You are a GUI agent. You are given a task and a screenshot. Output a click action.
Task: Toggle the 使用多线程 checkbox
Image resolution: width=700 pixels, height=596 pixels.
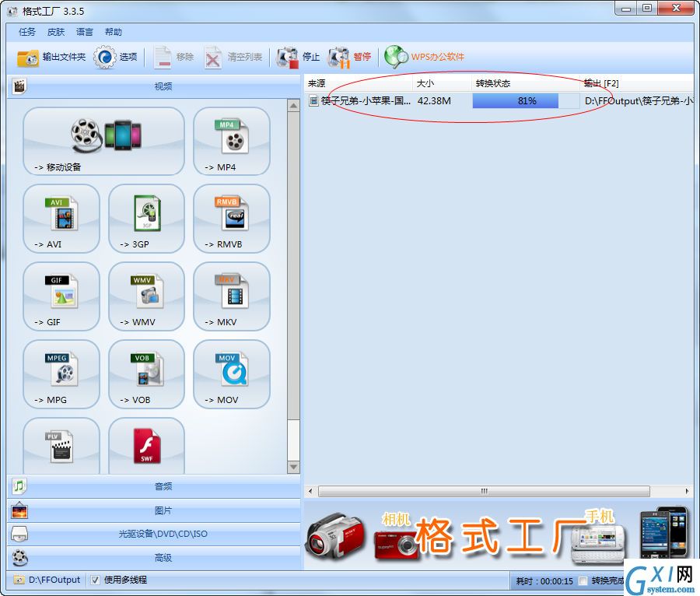95,580
